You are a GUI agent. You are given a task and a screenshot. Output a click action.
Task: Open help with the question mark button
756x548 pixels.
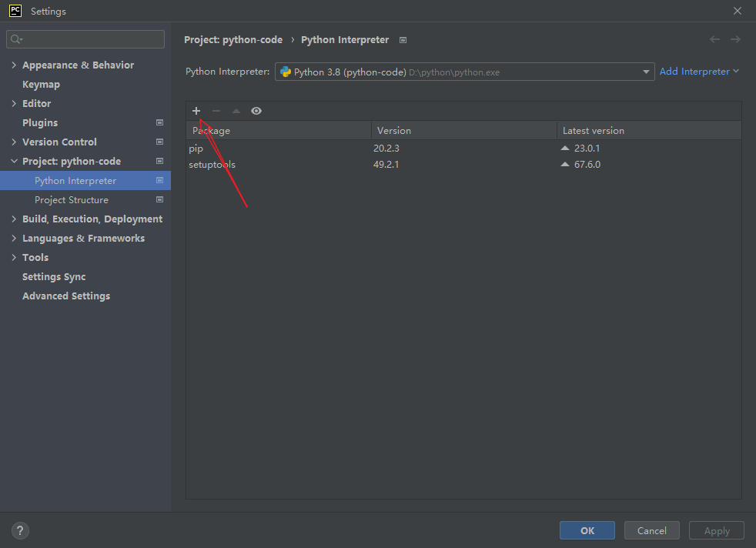(x=20, y=530)
